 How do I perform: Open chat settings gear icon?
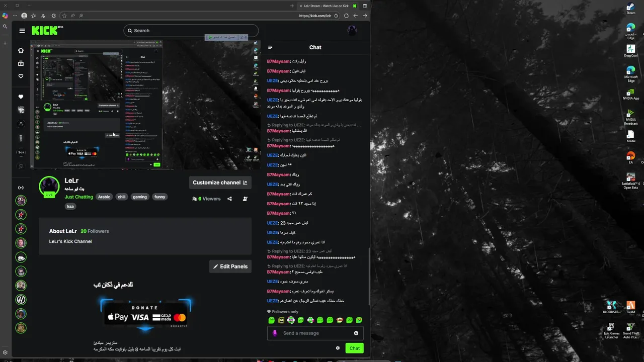point(338,348)
